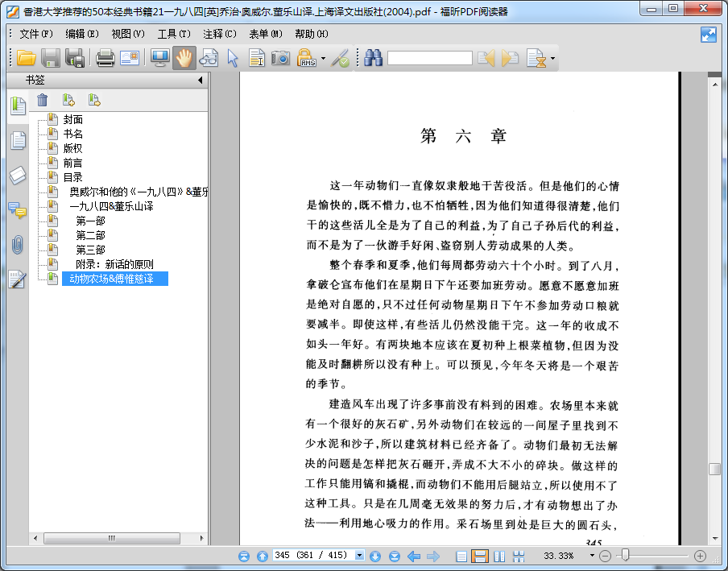
Task: Click the email/send document icon
Action: [x=130, y=59]
